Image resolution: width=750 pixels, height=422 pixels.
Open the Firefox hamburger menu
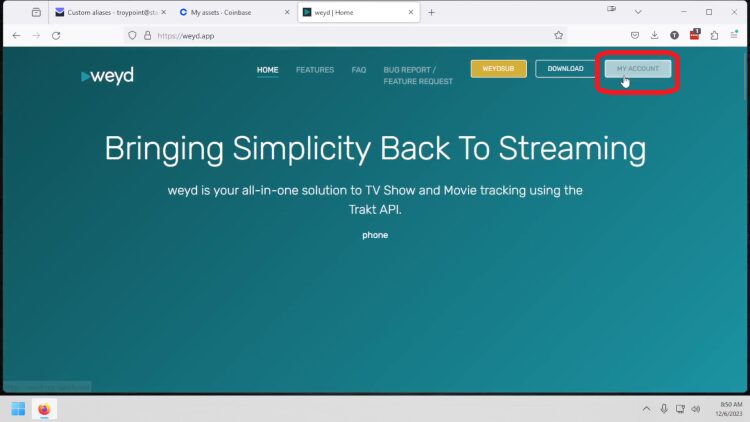tap(734, 34)
